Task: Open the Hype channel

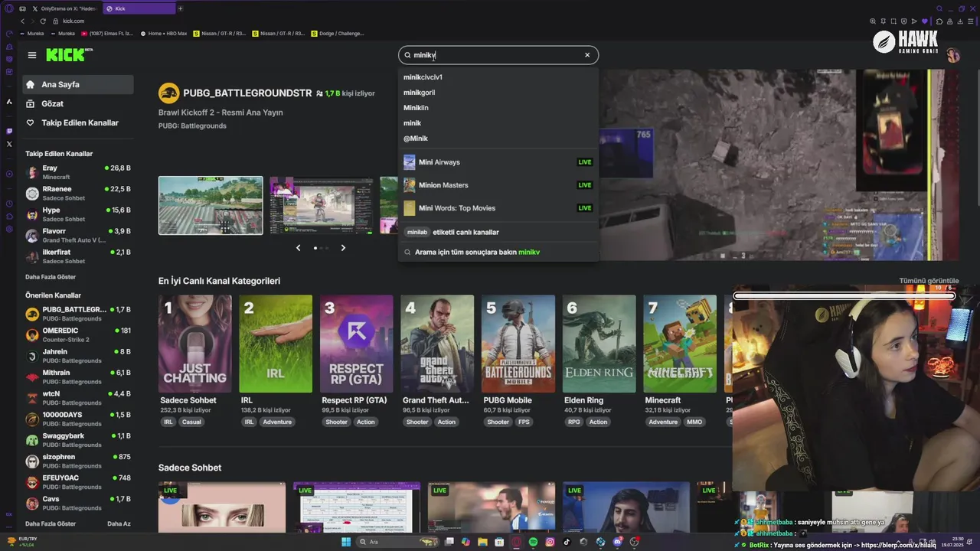Action: point(77,214)
